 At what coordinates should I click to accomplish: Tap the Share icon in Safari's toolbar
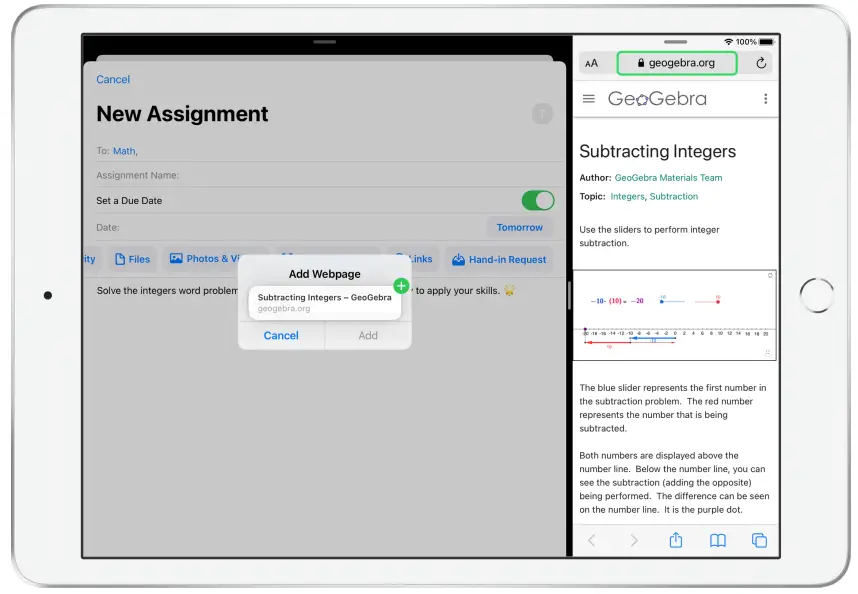[675, 540]
